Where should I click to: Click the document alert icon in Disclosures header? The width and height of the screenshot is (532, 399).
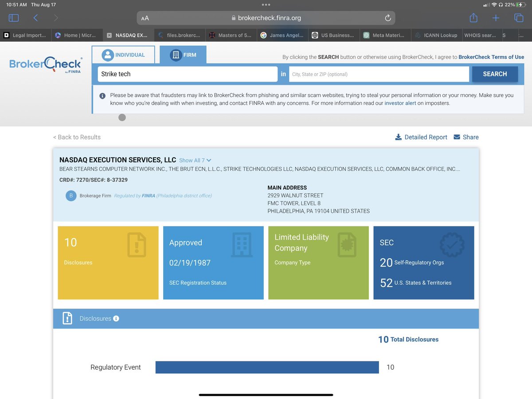click(x=67, y=318)
